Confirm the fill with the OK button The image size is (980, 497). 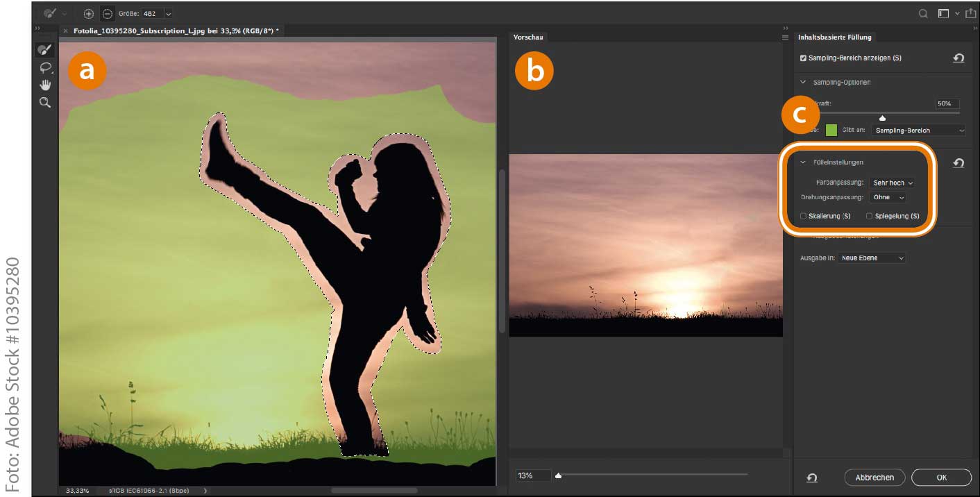(x=941, y=478)
